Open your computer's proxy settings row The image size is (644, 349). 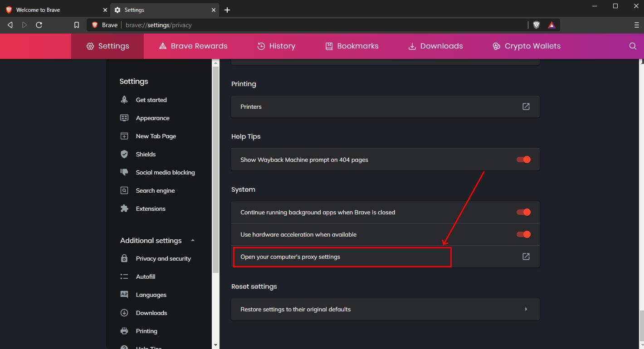click(385, 257)
